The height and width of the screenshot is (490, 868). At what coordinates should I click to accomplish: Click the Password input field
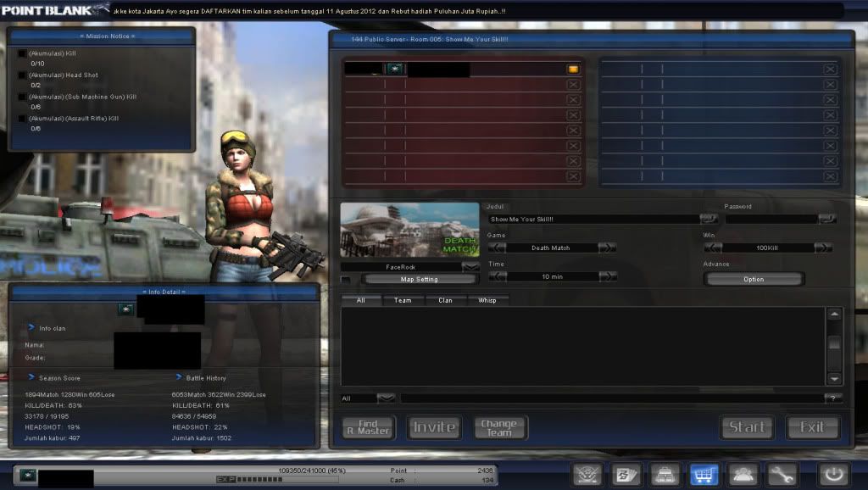pyautogui.click(x=771, y=220)
